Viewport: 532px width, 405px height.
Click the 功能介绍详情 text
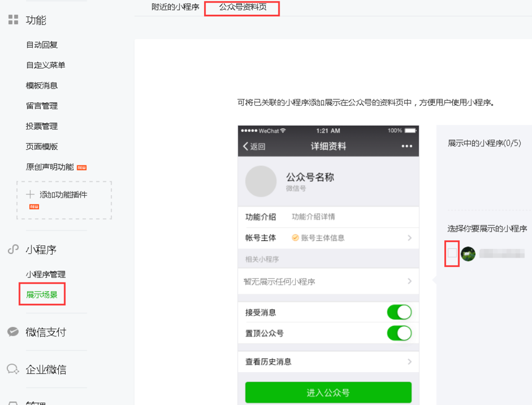pyautogui.click(x=314, y=217)
